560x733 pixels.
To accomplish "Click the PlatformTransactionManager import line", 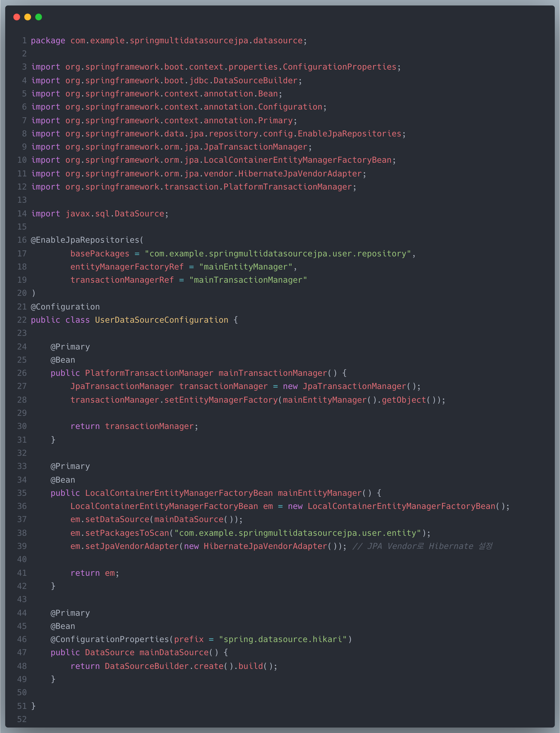I will coord(194,187).
